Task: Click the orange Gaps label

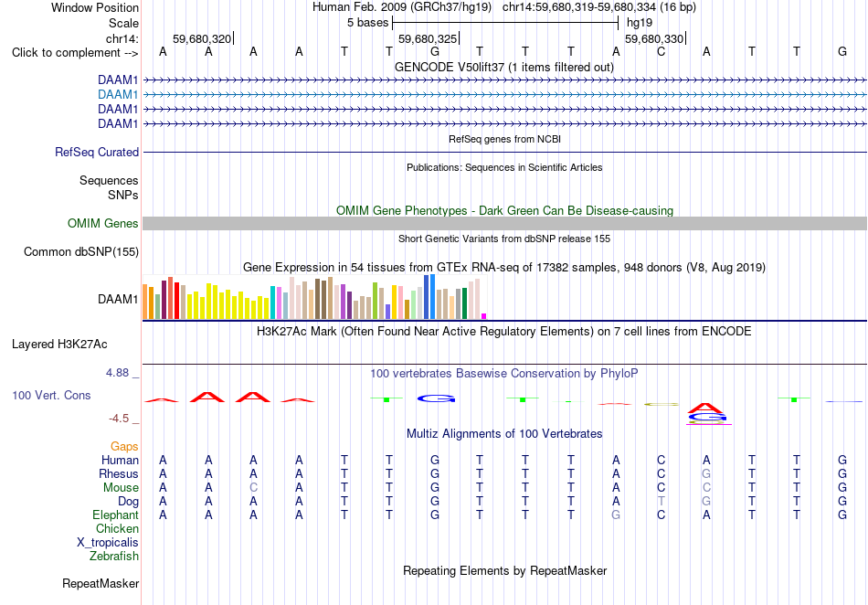Action: (x=124, y=446)
